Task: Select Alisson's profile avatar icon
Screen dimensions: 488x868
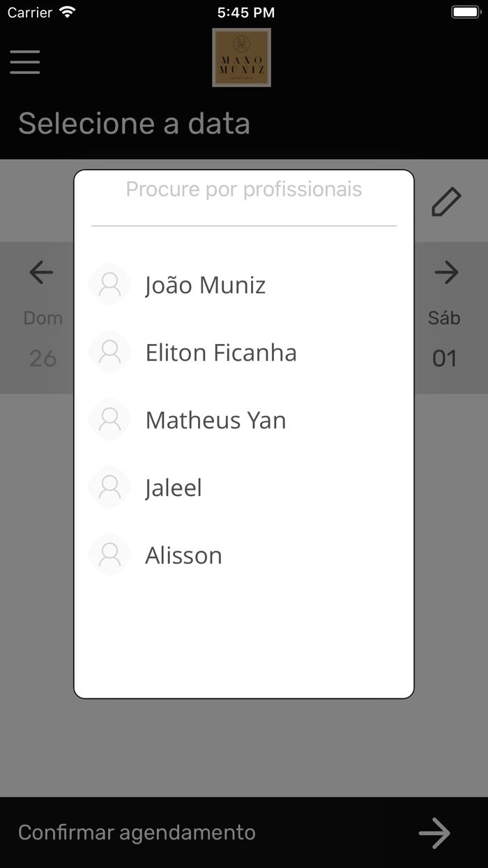Action: click(109, 555)
